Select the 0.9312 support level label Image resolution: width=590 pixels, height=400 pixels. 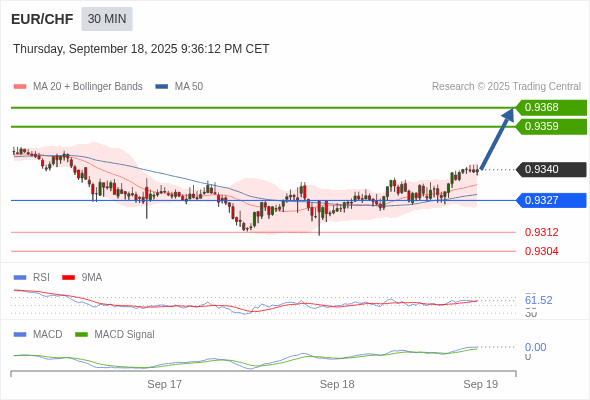pyautogui.click(x=541, y=232)
